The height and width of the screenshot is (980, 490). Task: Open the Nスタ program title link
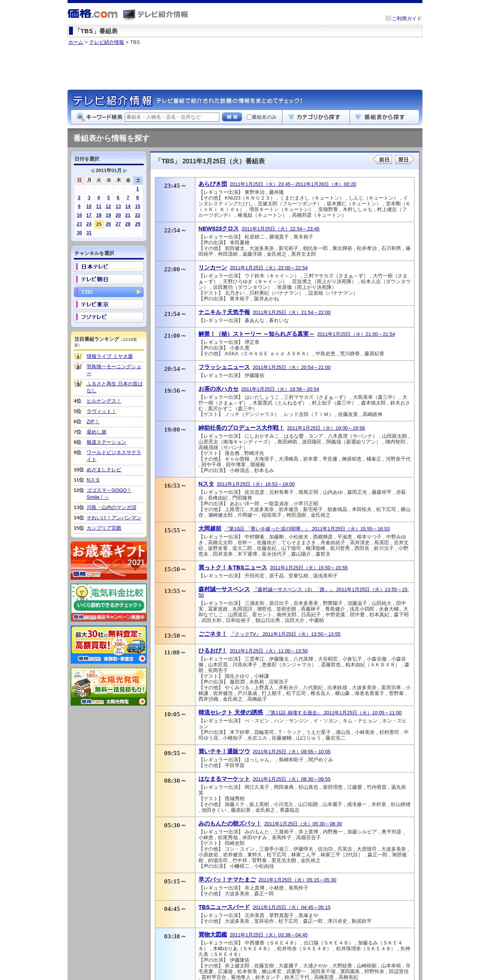[x=206, y=484]
